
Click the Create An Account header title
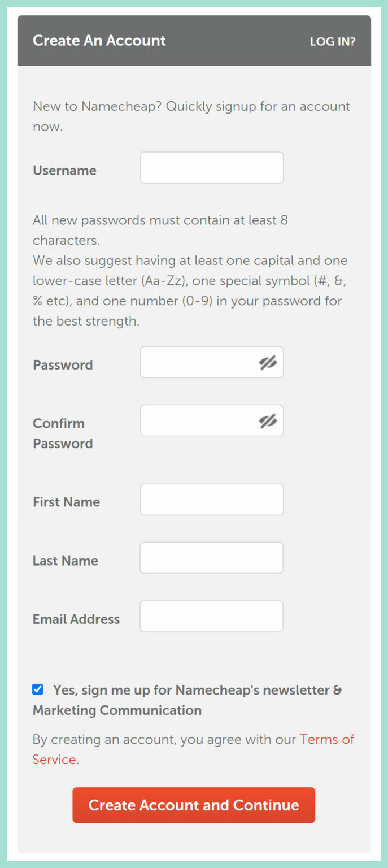tap(99, 41)
